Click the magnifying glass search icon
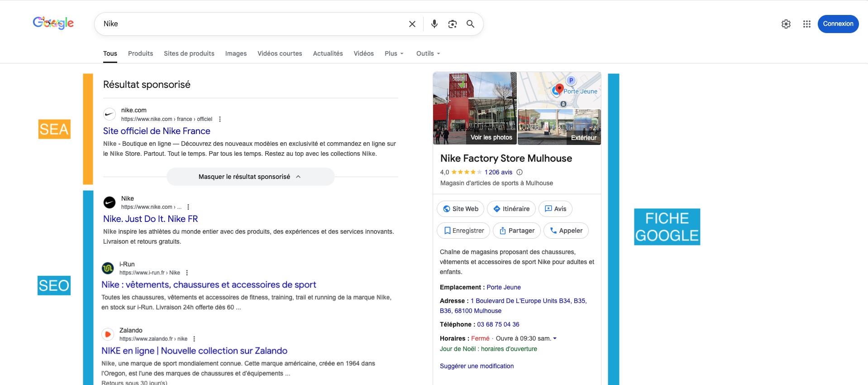 click(471, 24)
